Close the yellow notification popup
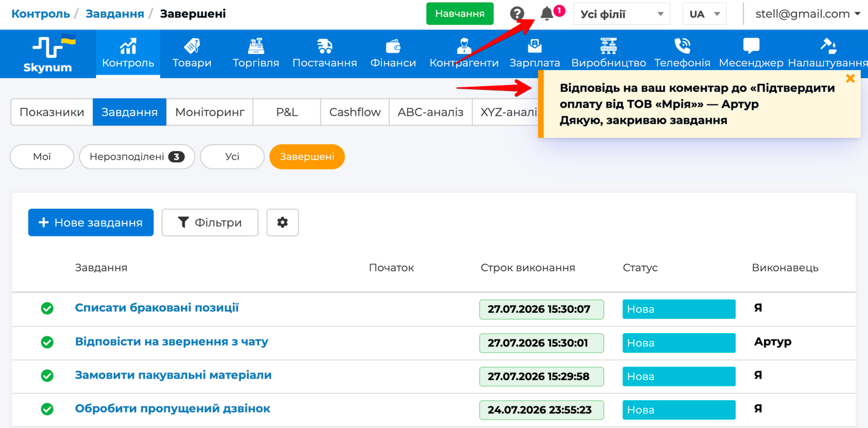Image resolution: width=868 pixels, height=428 pixels. (x=850, y=79)
